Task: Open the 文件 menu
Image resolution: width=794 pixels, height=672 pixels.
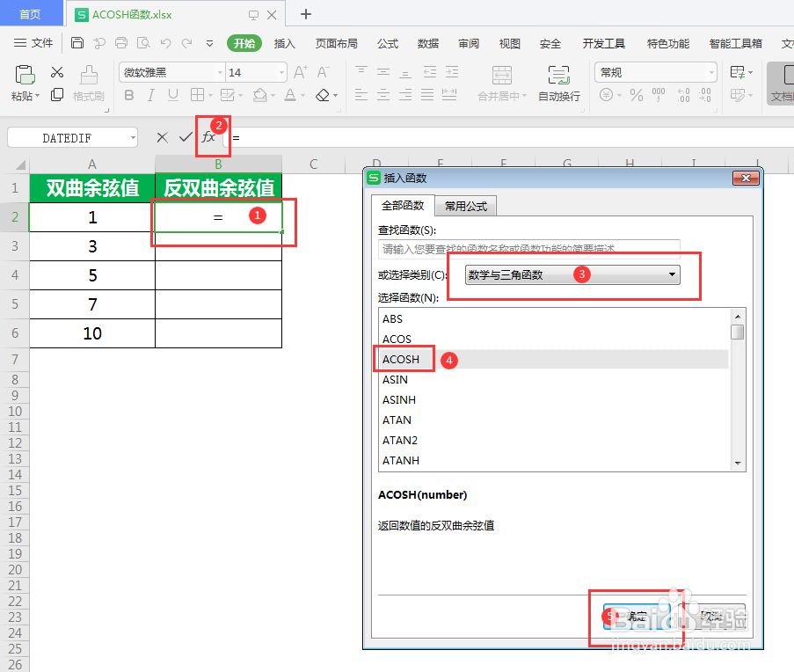Action: 33,43
